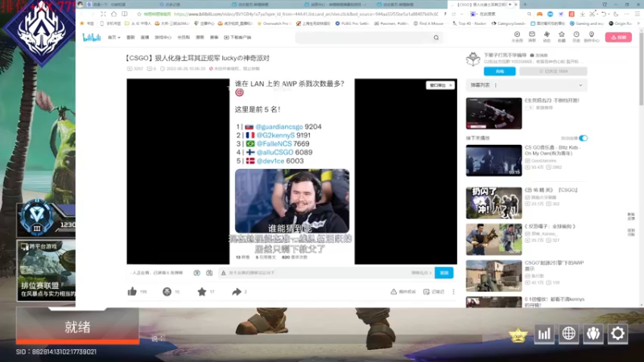644x362 pixels.
Task: Click 弹幕礼仪 link in danmaku bar
Action: pyautogui.click(x=421, y=273)
